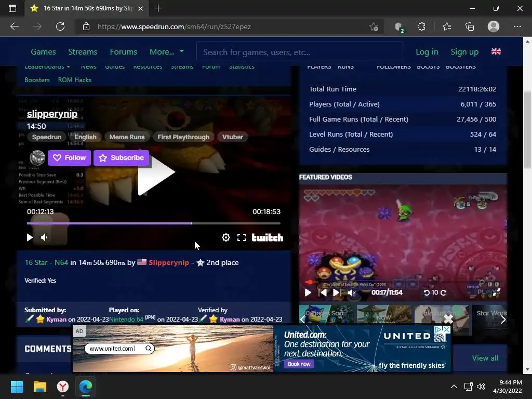Select the First Playthrough tag

(183, 137)
